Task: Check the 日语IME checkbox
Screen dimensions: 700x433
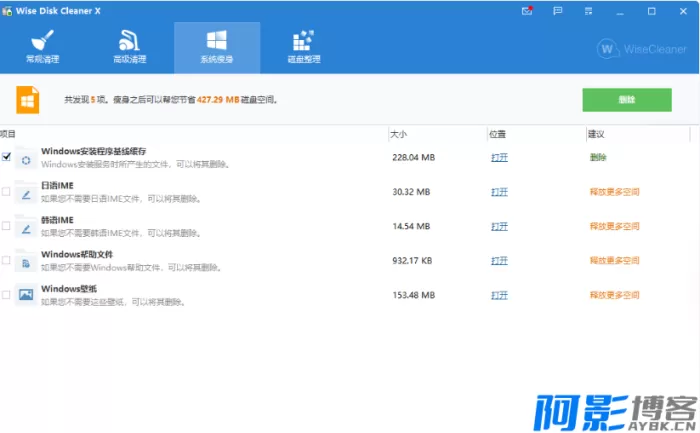Action: coord(6,192)
